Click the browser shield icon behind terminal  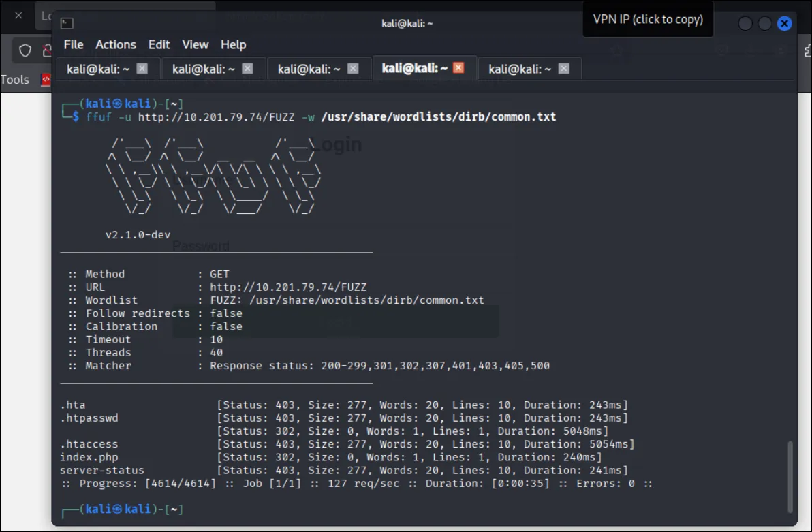point(25,51)
